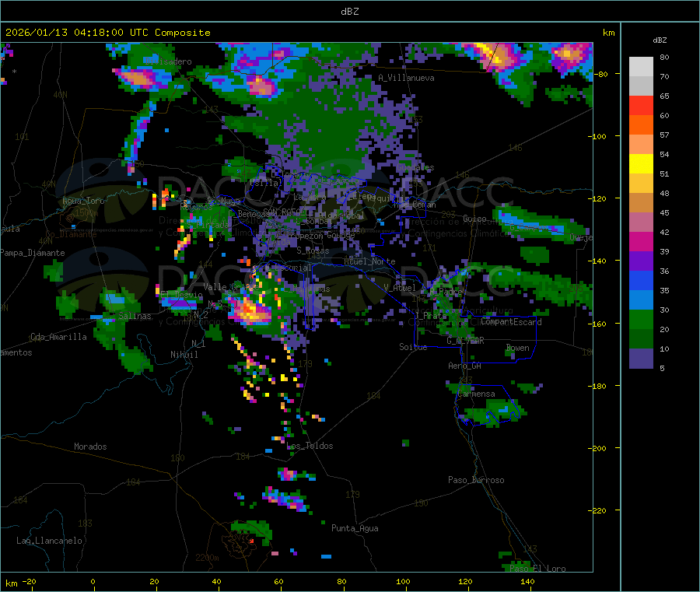The image size is (700, 592).
Task: Click the 'Punta_Agua' map label
Action: 355,528
